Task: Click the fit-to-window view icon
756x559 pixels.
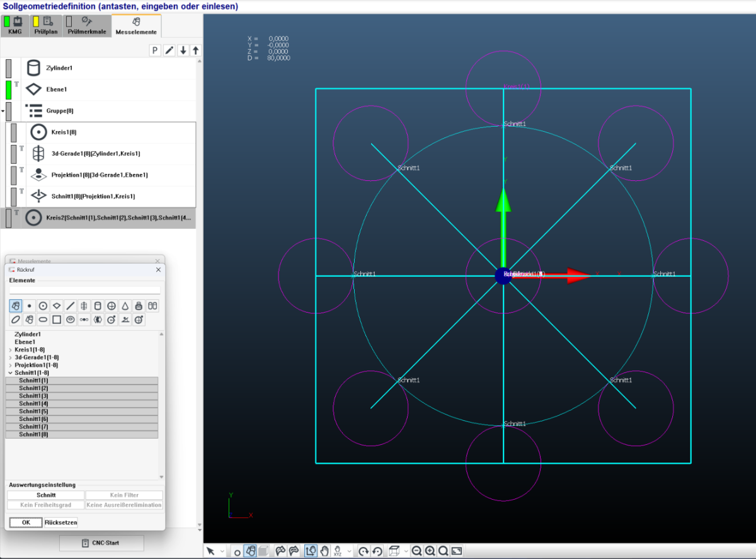Action: click(x=457, y=551)
